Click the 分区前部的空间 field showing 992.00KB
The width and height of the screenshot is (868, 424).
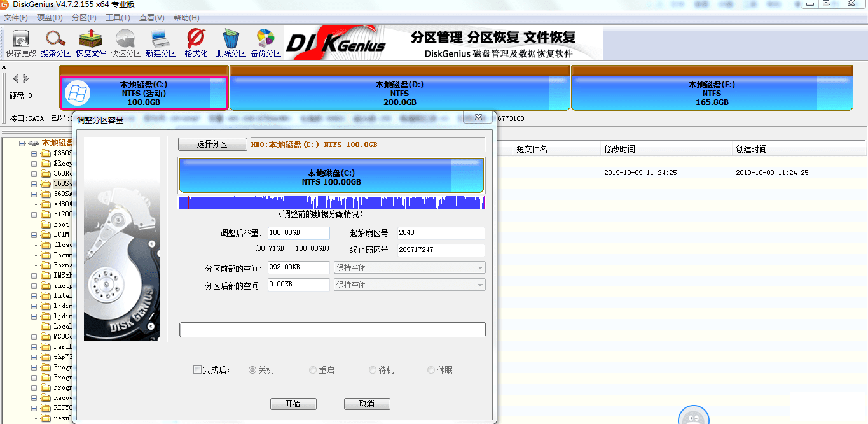pyautogui.click(x=299, y=267)
